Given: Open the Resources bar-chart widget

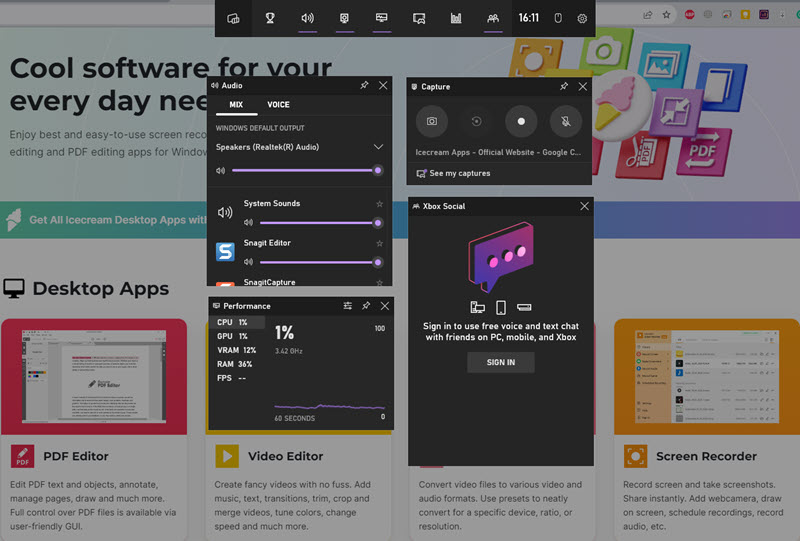Looking at the screenshot, I should coord(456,18).
